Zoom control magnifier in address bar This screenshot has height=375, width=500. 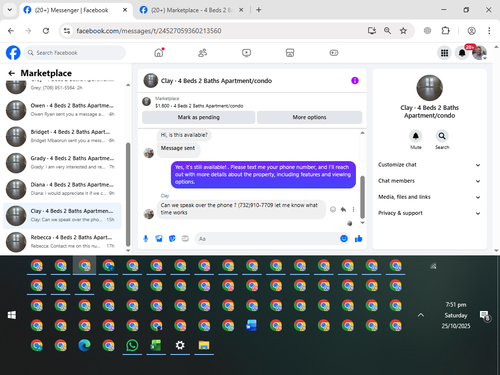click(387, 31)
